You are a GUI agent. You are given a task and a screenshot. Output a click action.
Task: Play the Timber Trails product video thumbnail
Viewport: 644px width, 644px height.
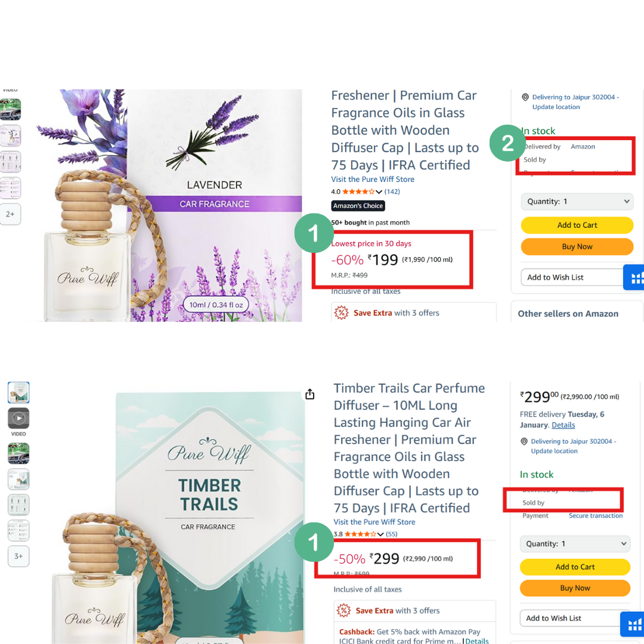point(18,418)
